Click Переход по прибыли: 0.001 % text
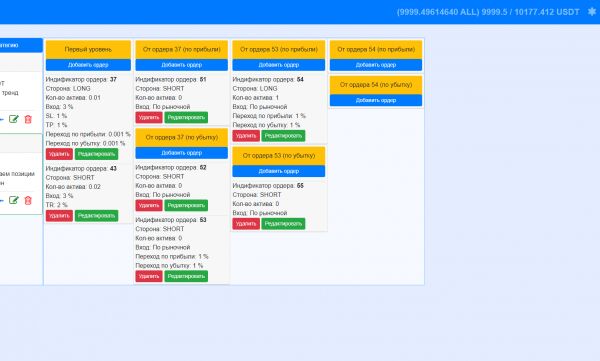600x361 pixels. coord(88,134)
